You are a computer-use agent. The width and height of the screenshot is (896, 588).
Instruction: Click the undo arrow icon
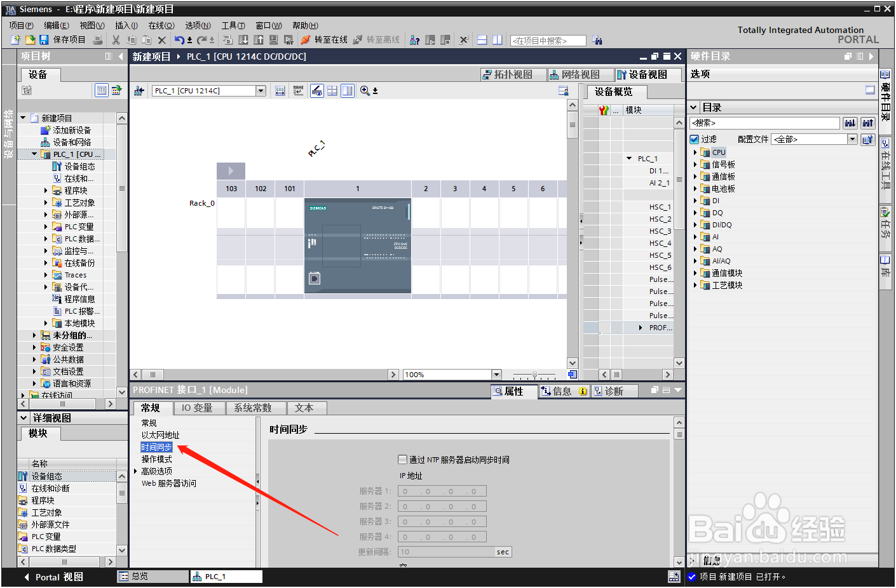[x=179, y=40]
